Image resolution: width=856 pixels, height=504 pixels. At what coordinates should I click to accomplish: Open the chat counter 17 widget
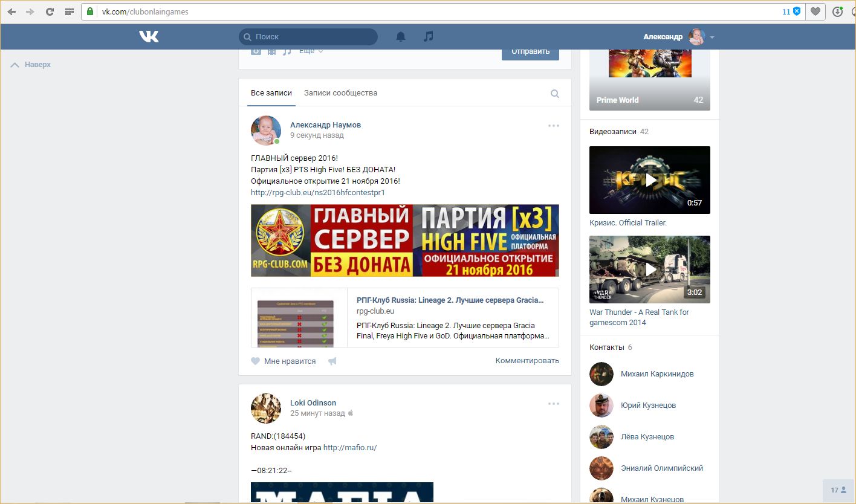click(x=838, y=490)
